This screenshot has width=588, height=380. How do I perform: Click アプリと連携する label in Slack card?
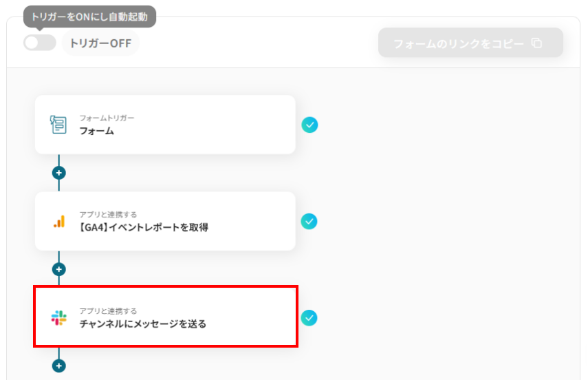[108, 311]
